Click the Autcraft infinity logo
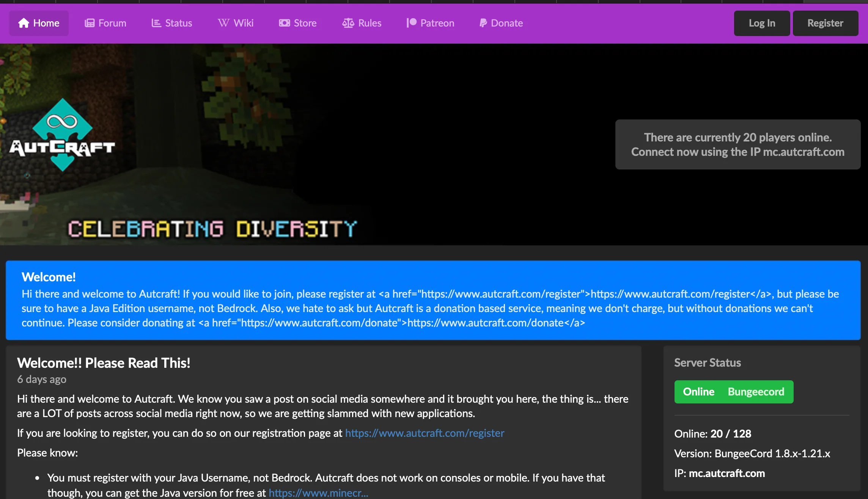Screen dimensions: 868x499 point(62,135)
